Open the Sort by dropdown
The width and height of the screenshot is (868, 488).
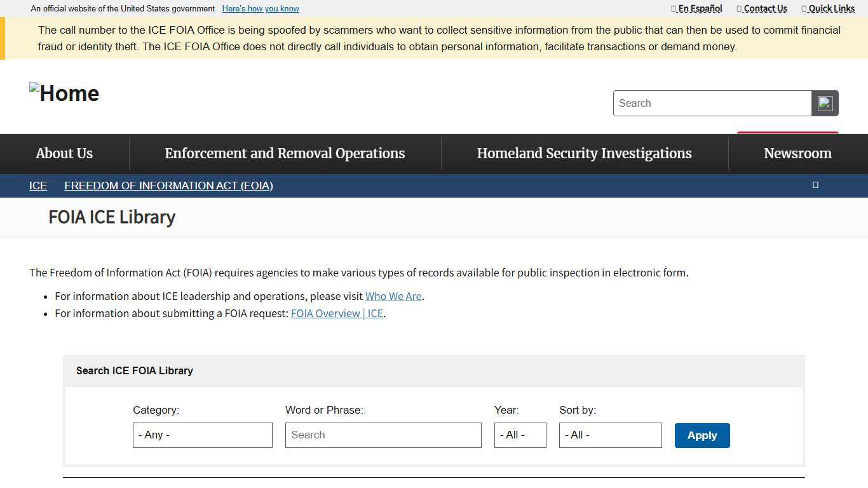[610, 435]
